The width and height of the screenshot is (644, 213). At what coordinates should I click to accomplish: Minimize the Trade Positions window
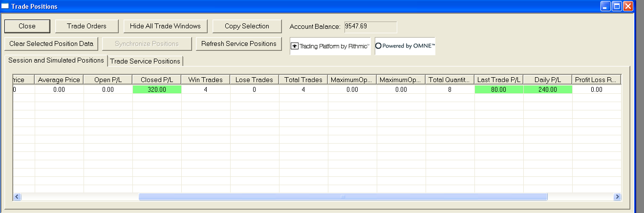click(x=606, y=6)
